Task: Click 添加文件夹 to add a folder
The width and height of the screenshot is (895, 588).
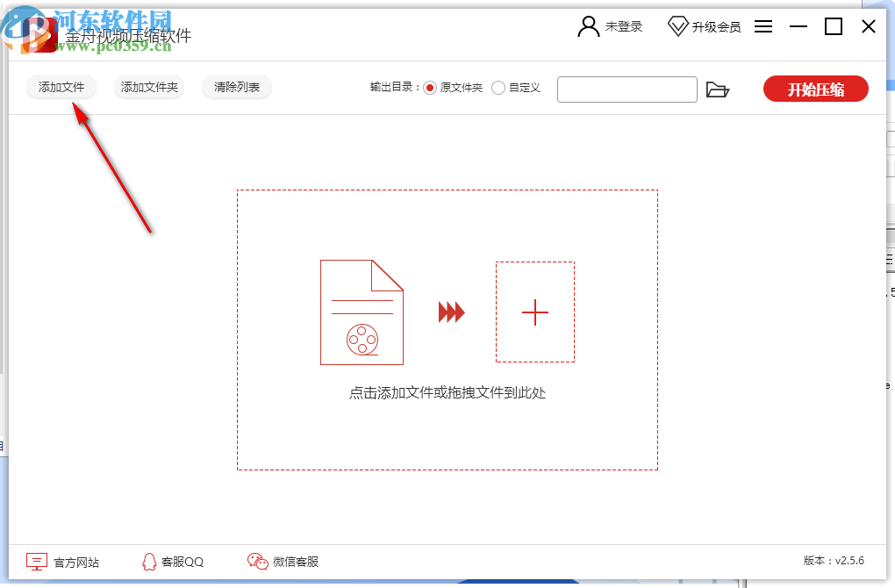Action: (148, 88)
